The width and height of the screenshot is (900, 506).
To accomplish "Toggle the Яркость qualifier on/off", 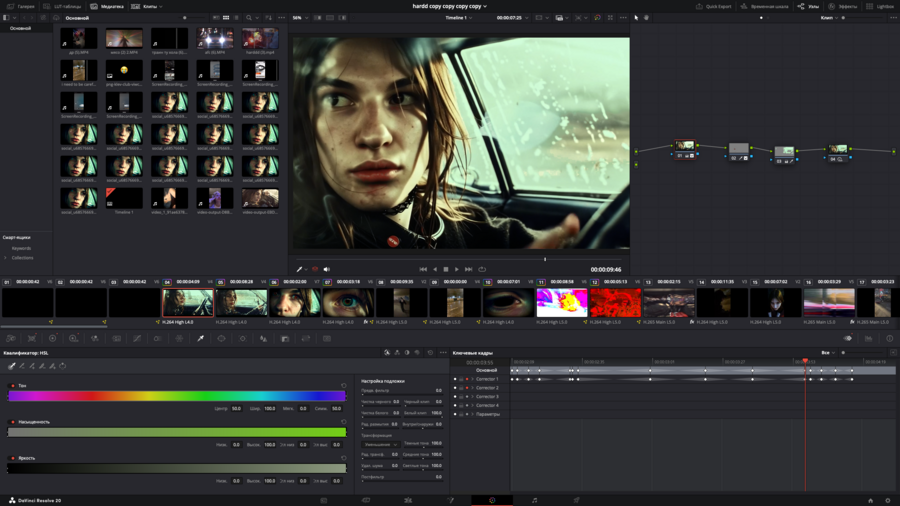I will pyautogui.click(x=12, y=458).
